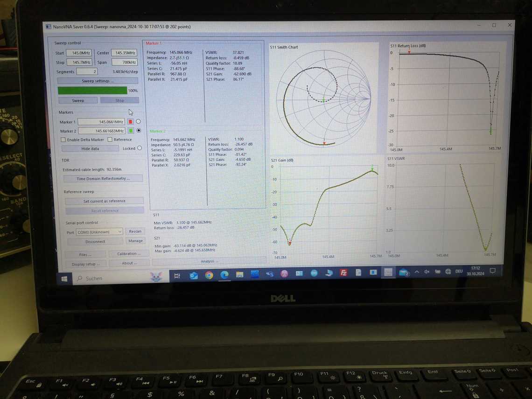
Task: Open the Windows notification center
Action: 493,271
